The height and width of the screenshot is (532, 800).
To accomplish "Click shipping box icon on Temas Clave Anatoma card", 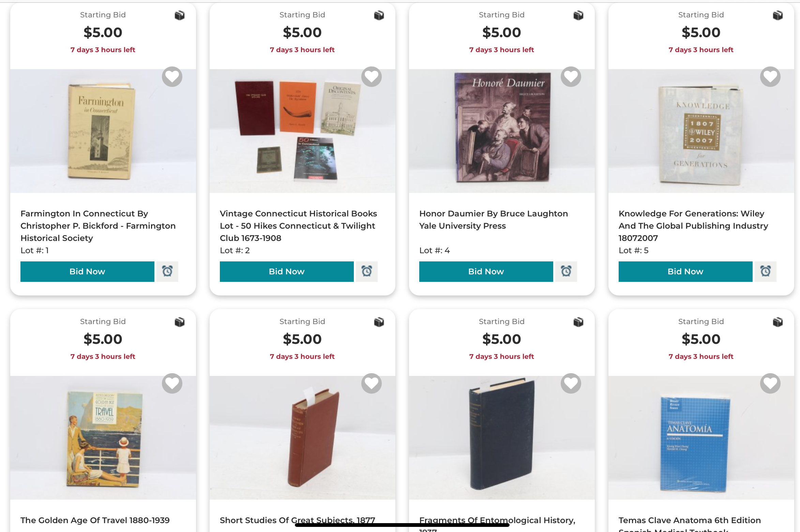I will pos(778,322).
